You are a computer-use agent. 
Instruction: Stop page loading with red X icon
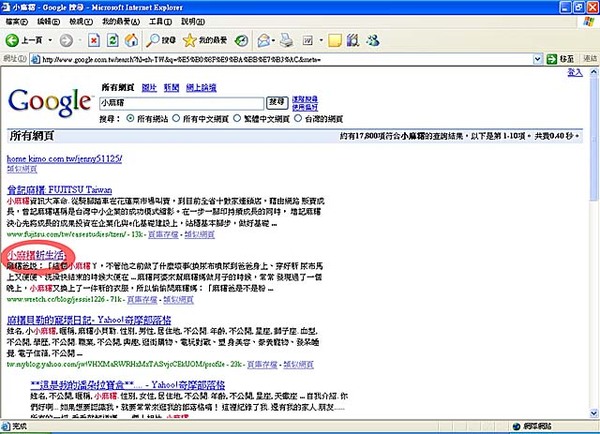(x=94, y=40)
